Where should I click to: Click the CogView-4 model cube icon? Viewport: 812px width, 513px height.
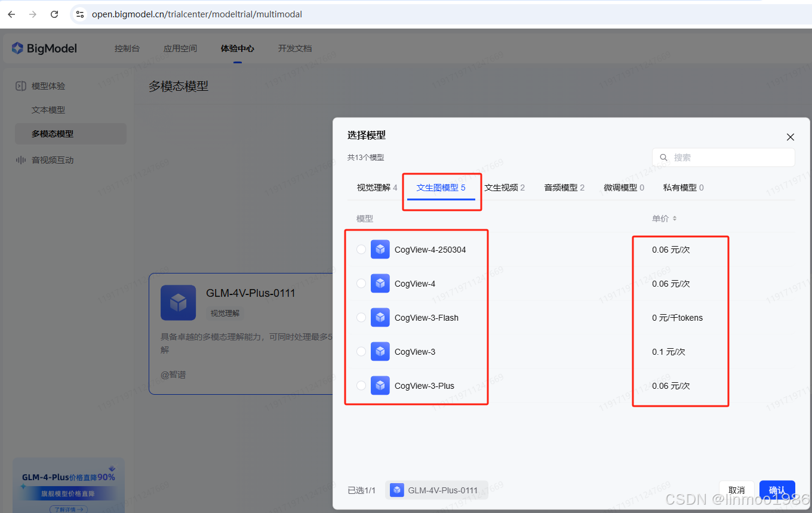(380, 284)
